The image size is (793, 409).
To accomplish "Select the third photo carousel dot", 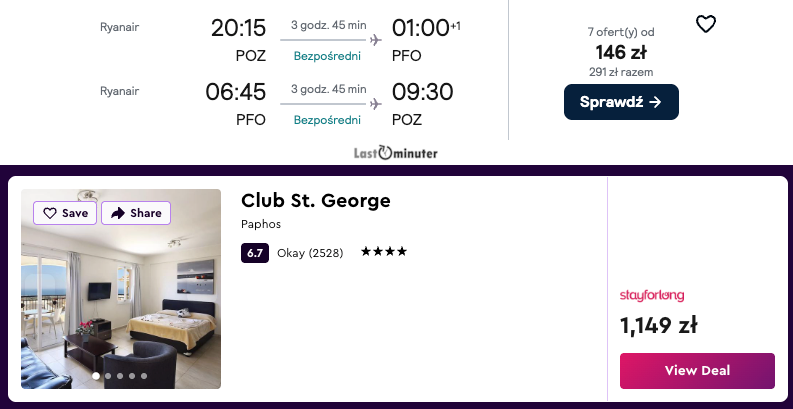I will point(120,376).
